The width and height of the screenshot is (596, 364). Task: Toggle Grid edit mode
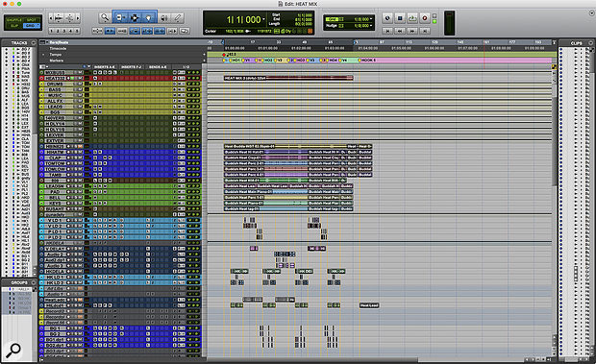[31, 26]
